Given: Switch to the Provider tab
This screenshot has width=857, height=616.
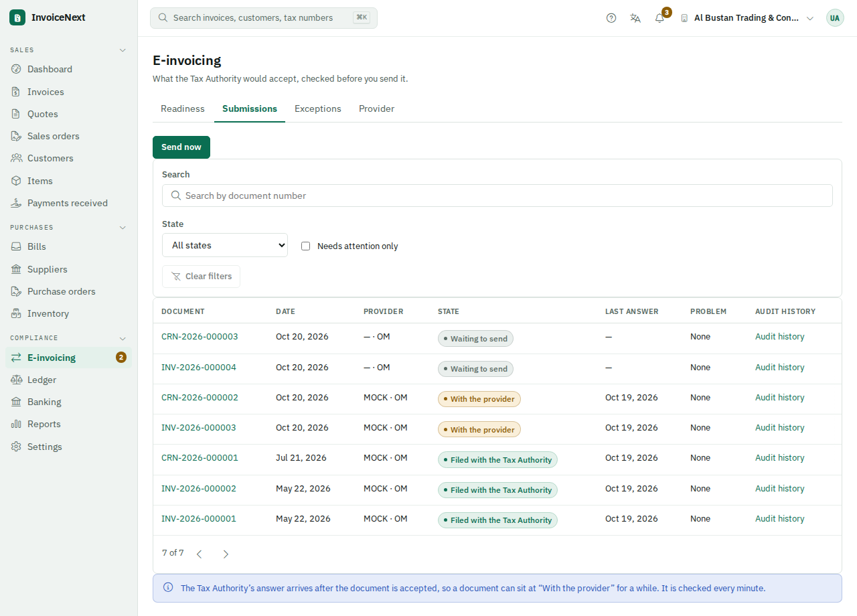Looking at the screenshot, I should pos(376,108).
